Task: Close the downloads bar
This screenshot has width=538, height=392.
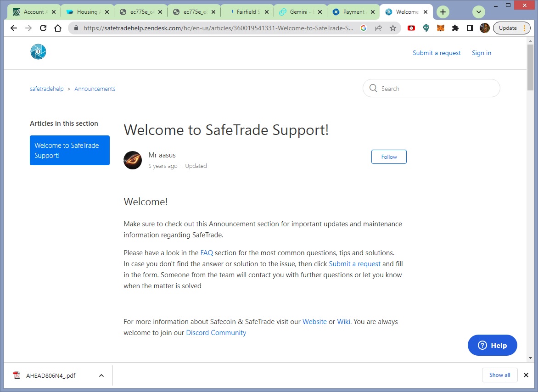Action: [x=526, y=375]
